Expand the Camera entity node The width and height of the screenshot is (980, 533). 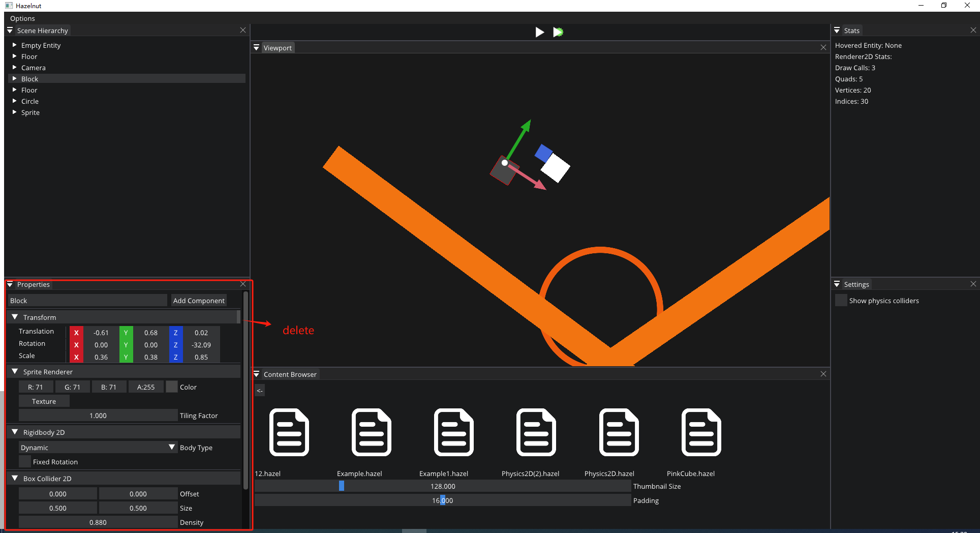coord(14,68)
